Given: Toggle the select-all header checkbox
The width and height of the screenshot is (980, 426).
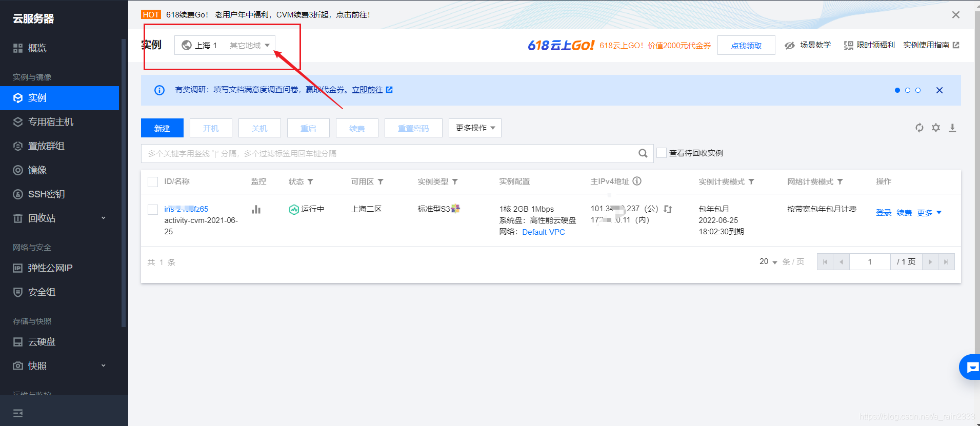Looking at the screenshot, I should [x=152, y=182].
